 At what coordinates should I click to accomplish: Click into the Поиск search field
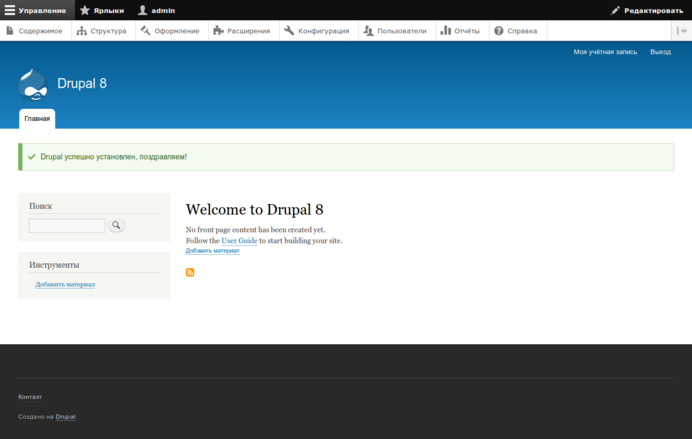(x=67, y=225)
